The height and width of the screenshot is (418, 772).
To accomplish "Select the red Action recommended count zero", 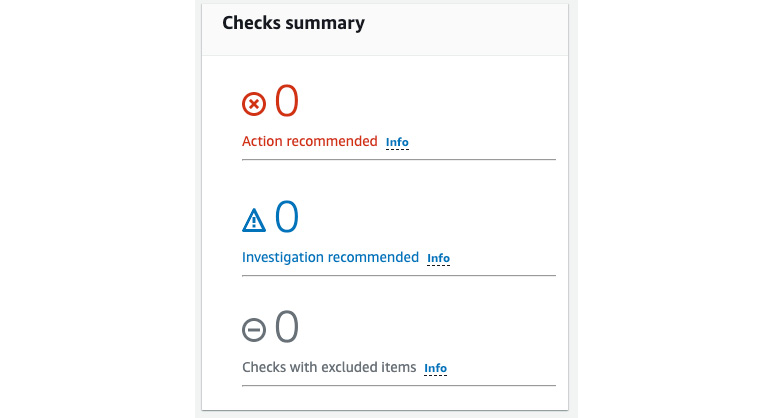I will pyautogui.click(x=287, y=100).
